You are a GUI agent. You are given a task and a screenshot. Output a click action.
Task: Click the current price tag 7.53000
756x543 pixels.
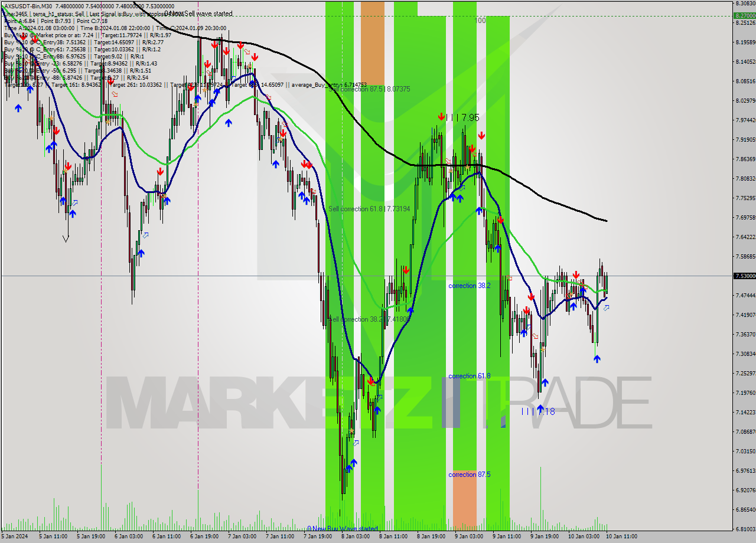(745, 276)
